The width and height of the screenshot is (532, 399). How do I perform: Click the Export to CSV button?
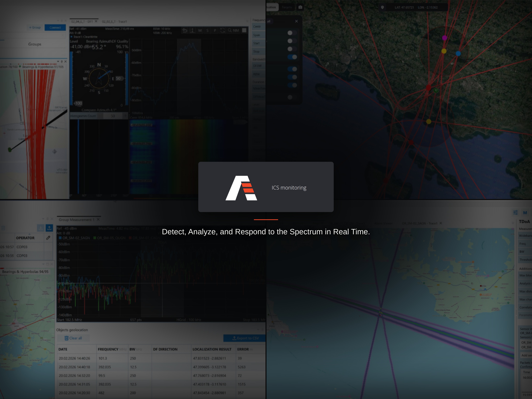(x=245, y=338)
